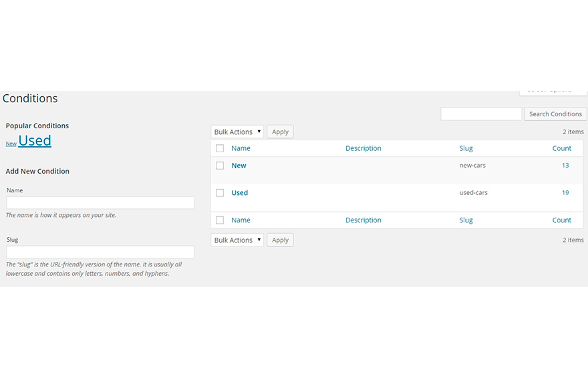Image resolution: width=588 pixels, height=378 pixels.
Task: Open the Bulk Actions dropdown below the table
Action: point(237,240)
